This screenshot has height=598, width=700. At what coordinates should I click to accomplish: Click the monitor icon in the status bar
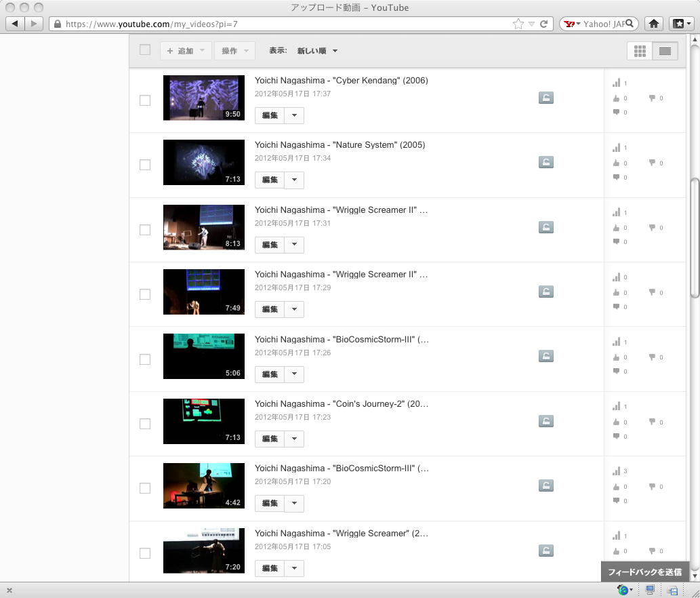(650, 590)
